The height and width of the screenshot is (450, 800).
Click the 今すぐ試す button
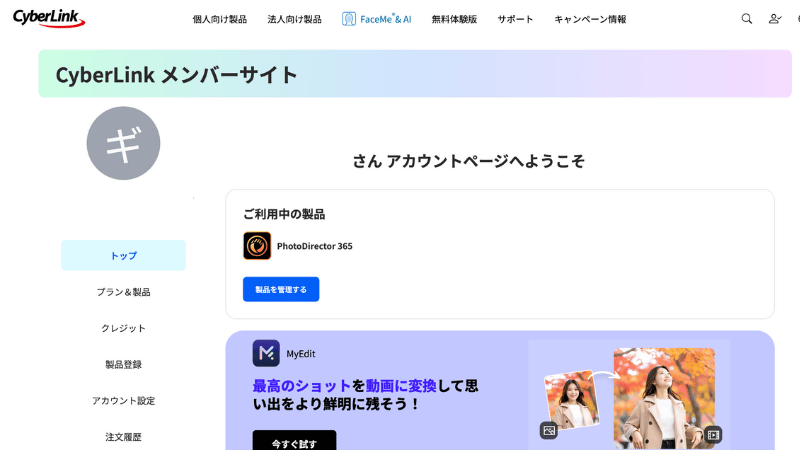[294, 440]
